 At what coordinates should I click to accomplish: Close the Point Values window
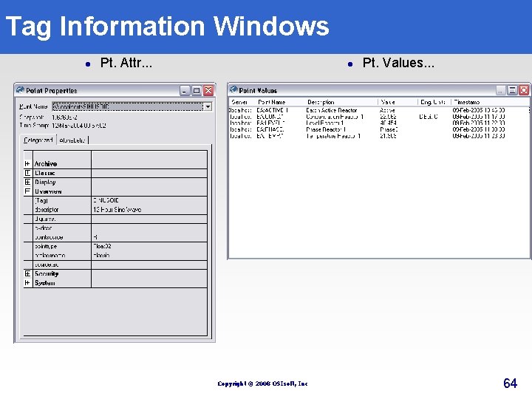[524, 90]
